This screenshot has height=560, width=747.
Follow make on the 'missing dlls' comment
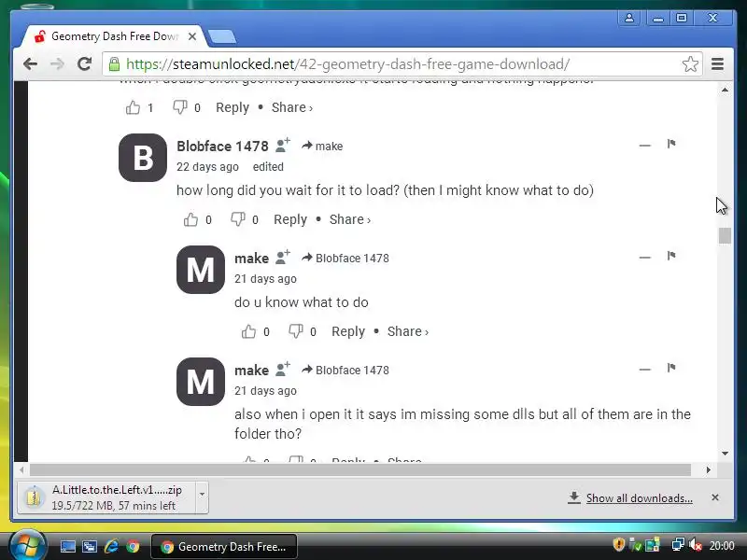283,369
